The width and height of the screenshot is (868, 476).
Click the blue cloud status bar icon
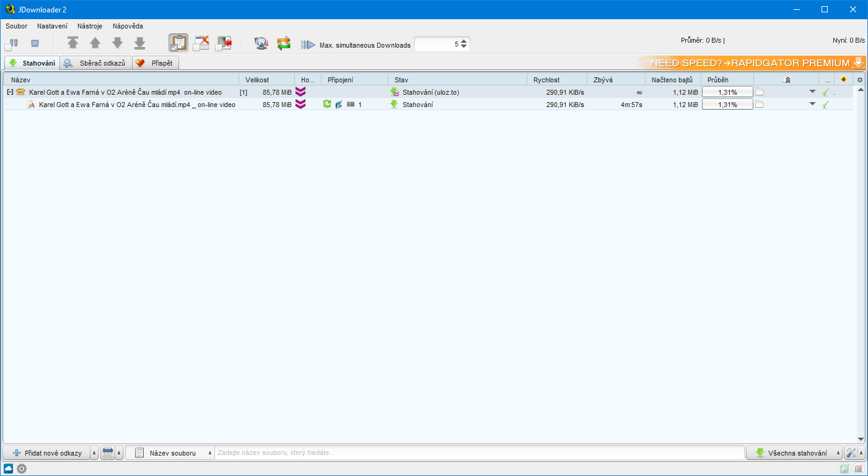pos(9,469)
